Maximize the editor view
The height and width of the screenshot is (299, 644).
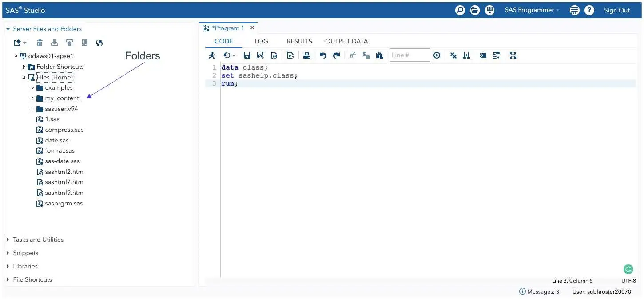[x=513, y=55]
